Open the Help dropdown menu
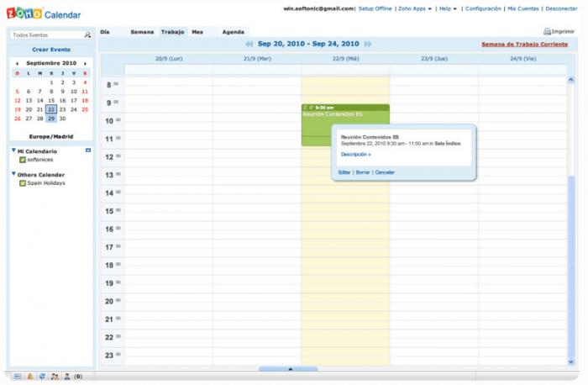Viewport: 588px width, 385px height. pos(448,8)
